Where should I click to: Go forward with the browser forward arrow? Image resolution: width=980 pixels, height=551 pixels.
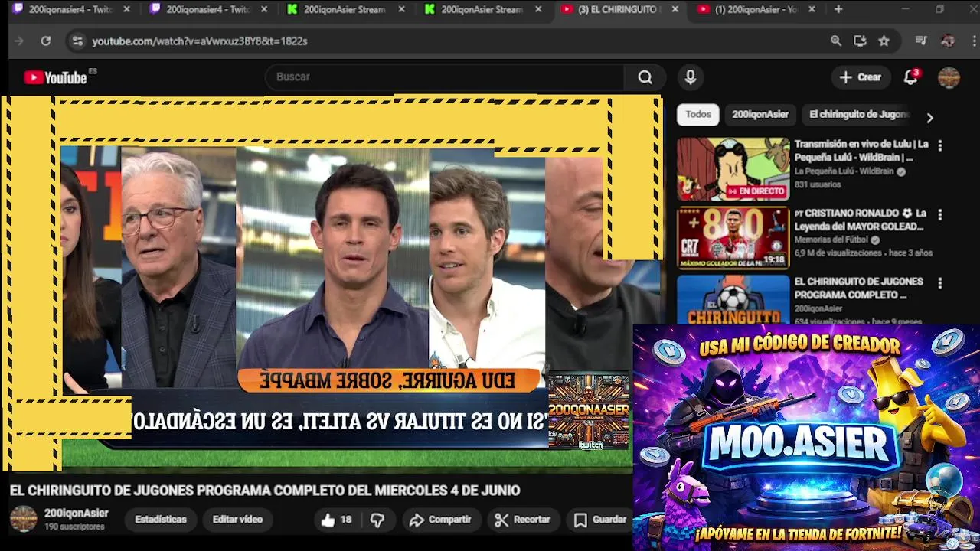pyautogui.click(x=19, y=41)
